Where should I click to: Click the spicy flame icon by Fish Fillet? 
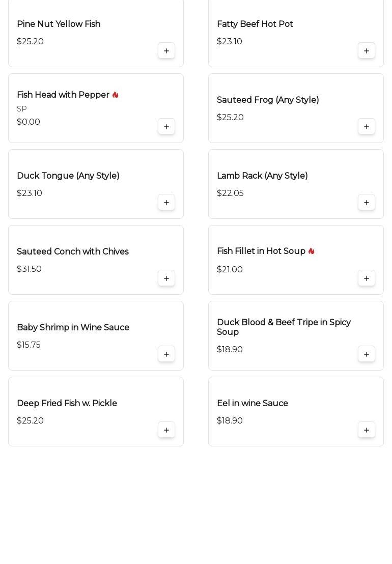312,251
